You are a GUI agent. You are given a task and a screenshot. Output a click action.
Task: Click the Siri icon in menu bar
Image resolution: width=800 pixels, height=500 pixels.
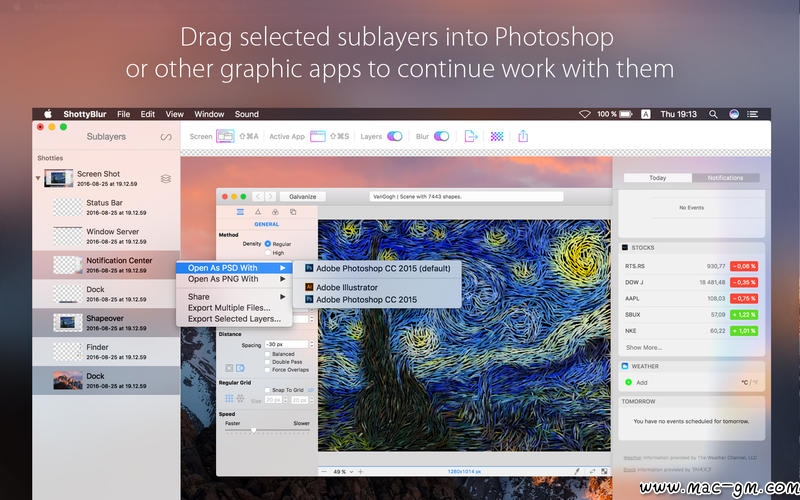coord(734,114)
